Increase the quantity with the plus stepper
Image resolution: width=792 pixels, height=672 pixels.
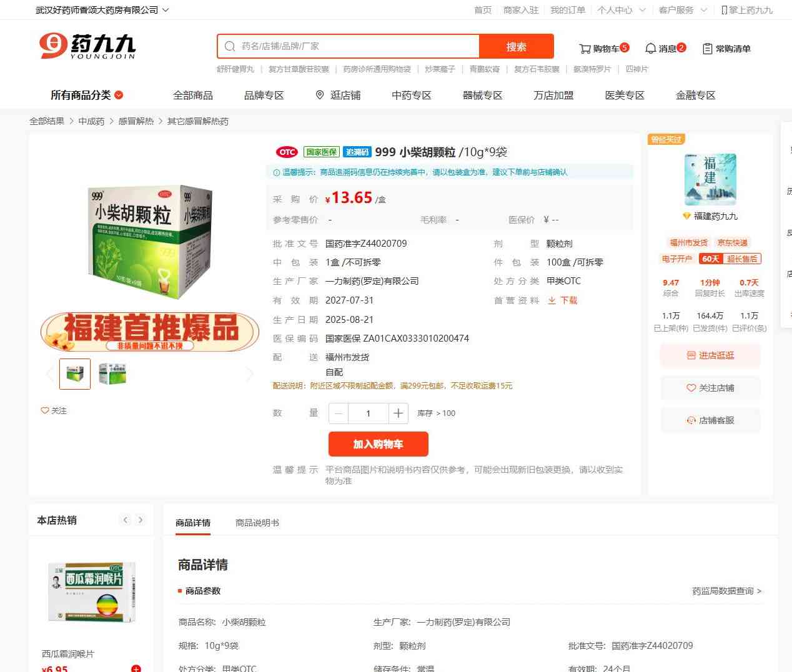pyautogui.click(x=398, y=413)
